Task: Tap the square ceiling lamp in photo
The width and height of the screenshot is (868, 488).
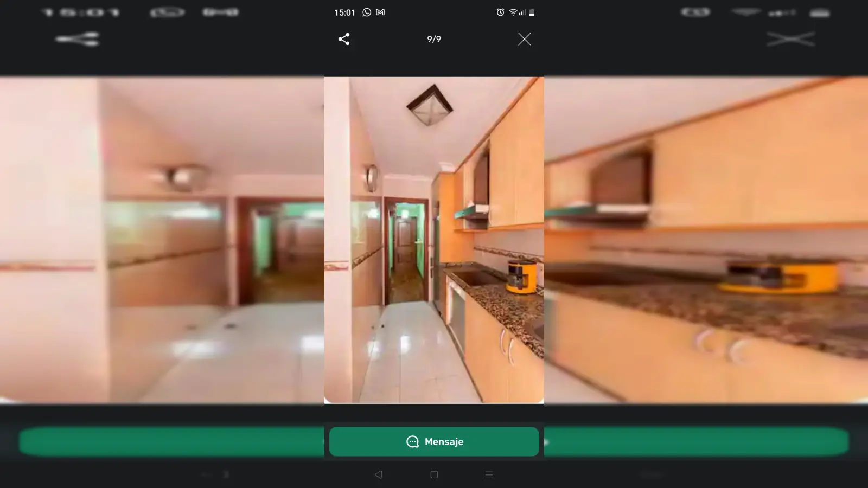Action: (x=430, y=105)
